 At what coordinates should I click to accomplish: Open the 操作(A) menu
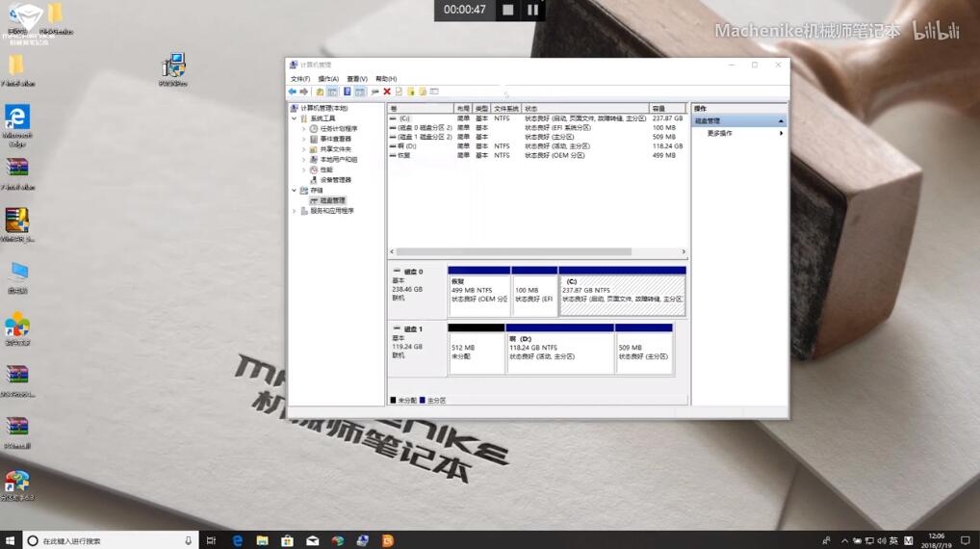point(328,79)
